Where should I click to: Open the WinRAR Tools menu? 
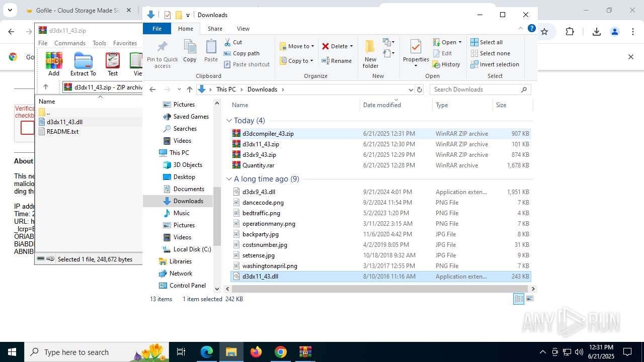[99, 43]
